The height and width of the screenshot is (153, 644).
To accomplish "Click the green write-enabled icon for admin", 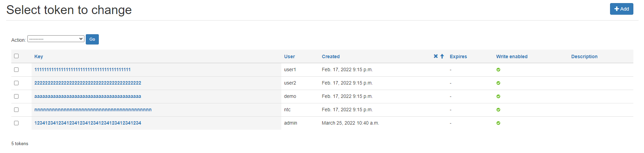I will point(498,123).
